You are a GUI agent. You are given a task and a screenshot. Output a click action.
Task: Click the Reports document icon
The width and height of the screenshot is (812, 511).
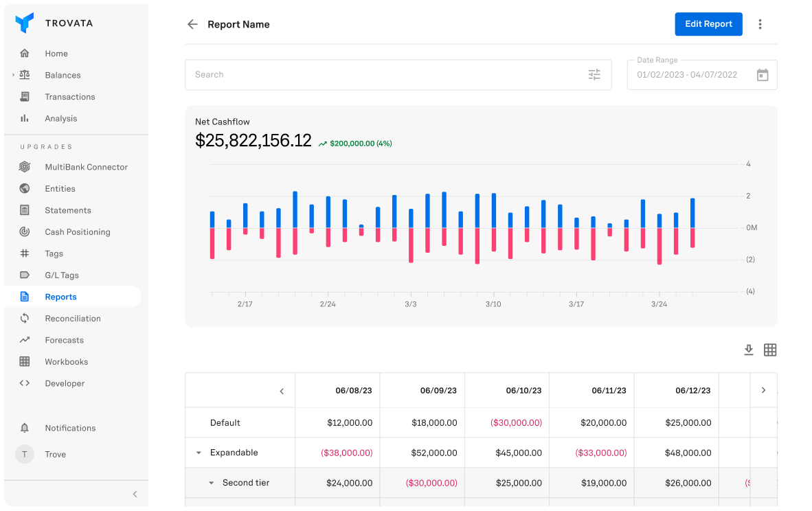pyautogui.click(x=24, y=297)
